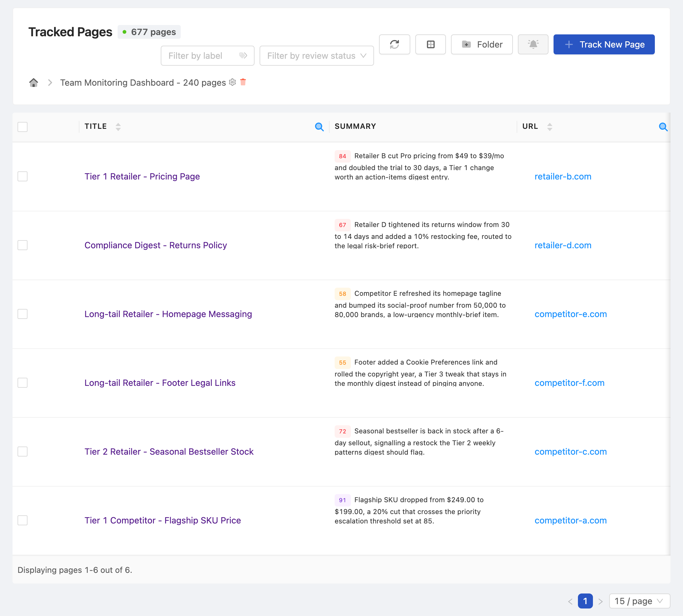Visit the retailer-d.com link

[563, 245]
